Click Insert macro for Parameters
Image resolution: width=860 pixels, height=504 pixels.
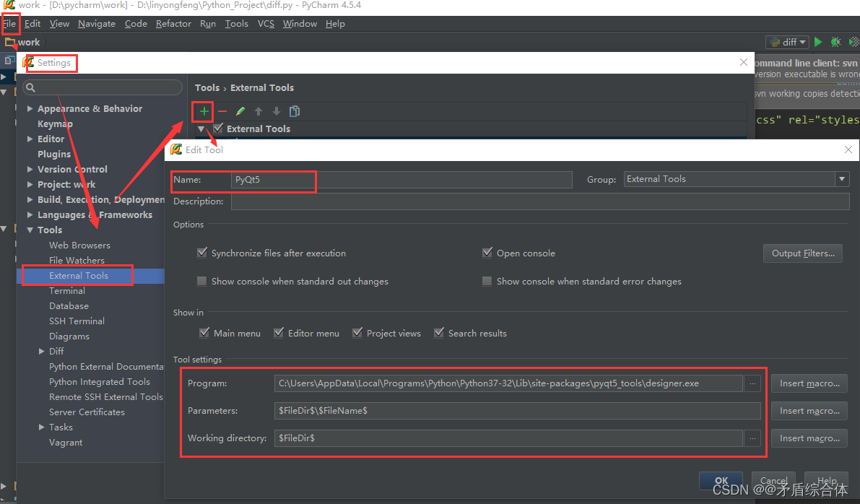[809, 411]
